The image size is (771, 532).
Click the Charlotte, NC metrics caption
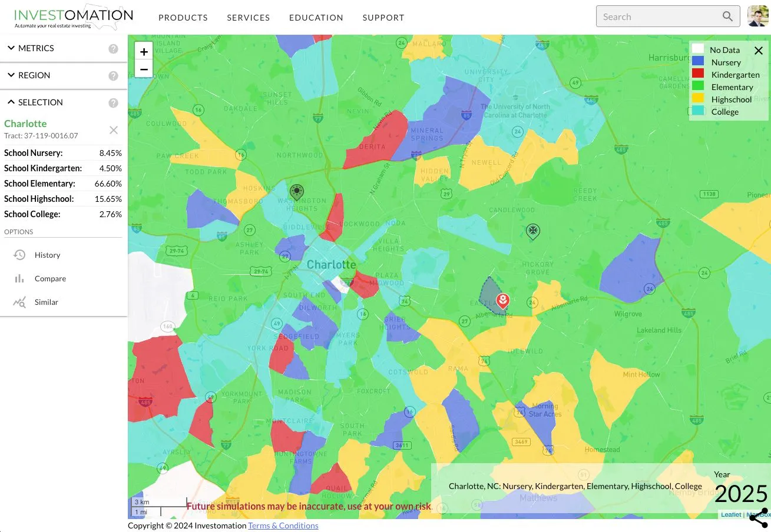point(575,486)
